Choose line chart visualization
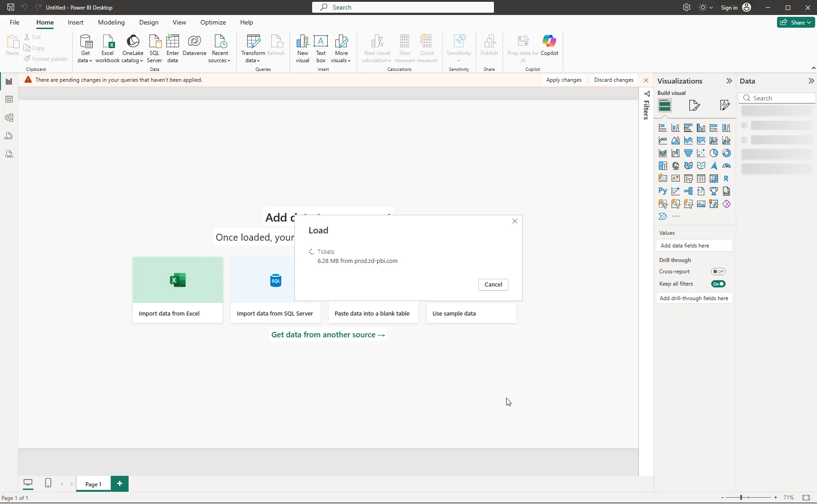The height and width of the screenshot is (504, 817). [x=663, y=140]
